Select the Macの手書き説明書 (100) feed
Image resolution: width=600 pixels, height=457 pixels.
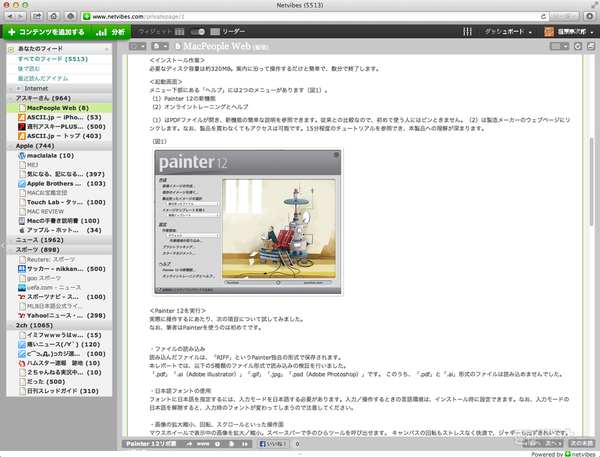pos(59,221)
